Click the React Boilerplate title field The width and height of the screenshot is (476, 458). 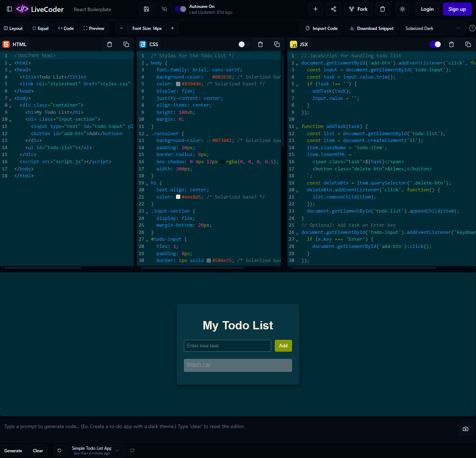pyautogui.click(x=103, y=9)
